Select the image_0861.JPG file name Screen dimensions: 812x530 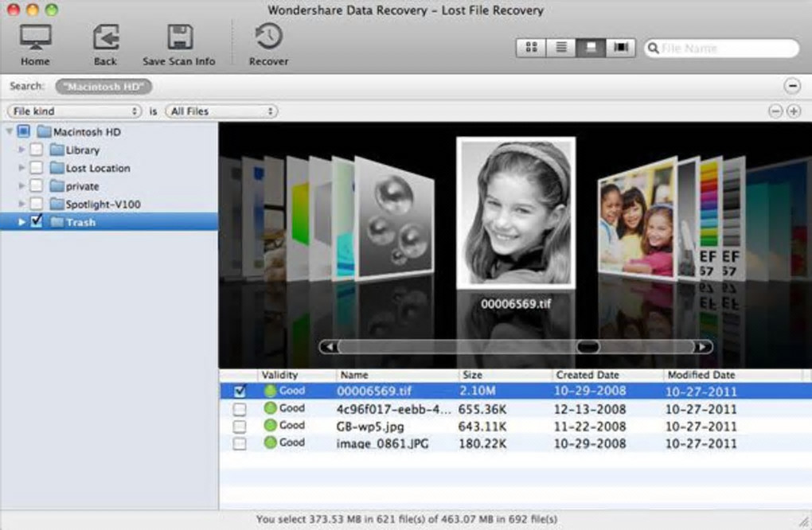click(x=382, y=443)
